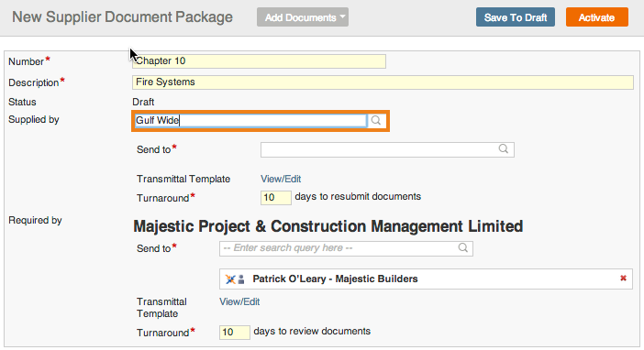Click the Save To Draft button
Viewport: 644px width, 350px height.
point(516,17)
